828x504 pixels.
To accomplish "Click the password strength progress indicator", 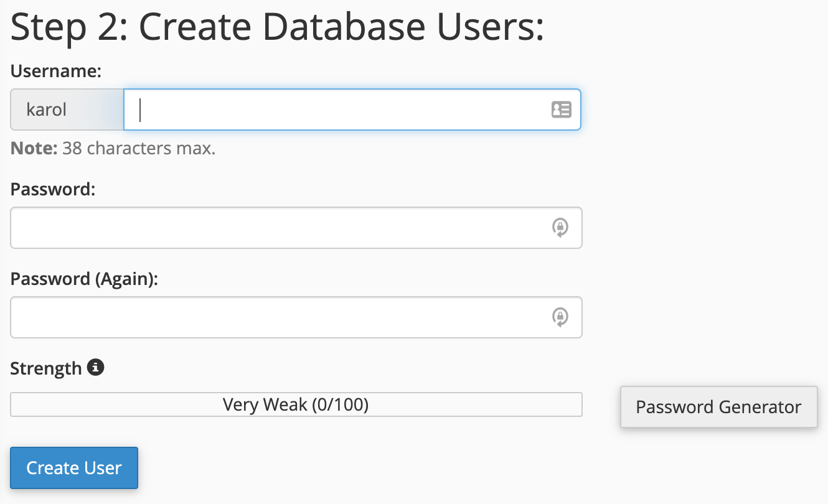I will pyautogui.click(x=296, y=404).
